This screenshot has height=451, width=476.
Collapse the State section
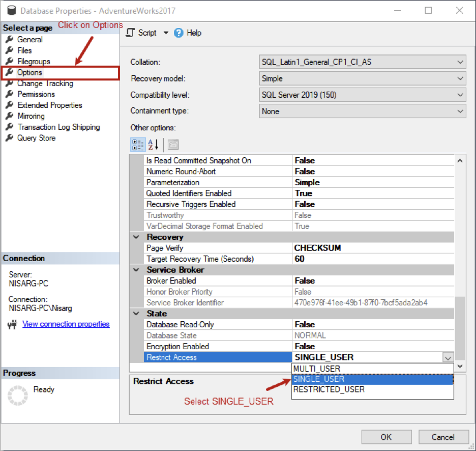click(136, 314)
